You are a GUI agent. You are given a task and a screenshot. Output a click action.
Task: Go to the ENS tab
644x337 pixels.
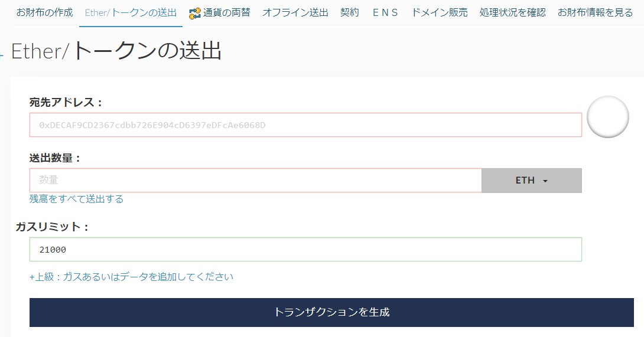385,13
